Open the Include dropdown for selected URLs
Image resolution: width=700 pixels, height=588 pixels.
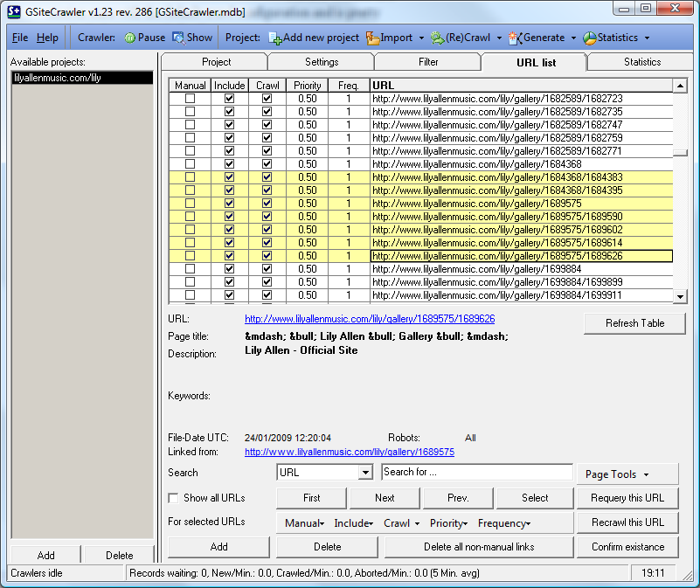[354, 523]
